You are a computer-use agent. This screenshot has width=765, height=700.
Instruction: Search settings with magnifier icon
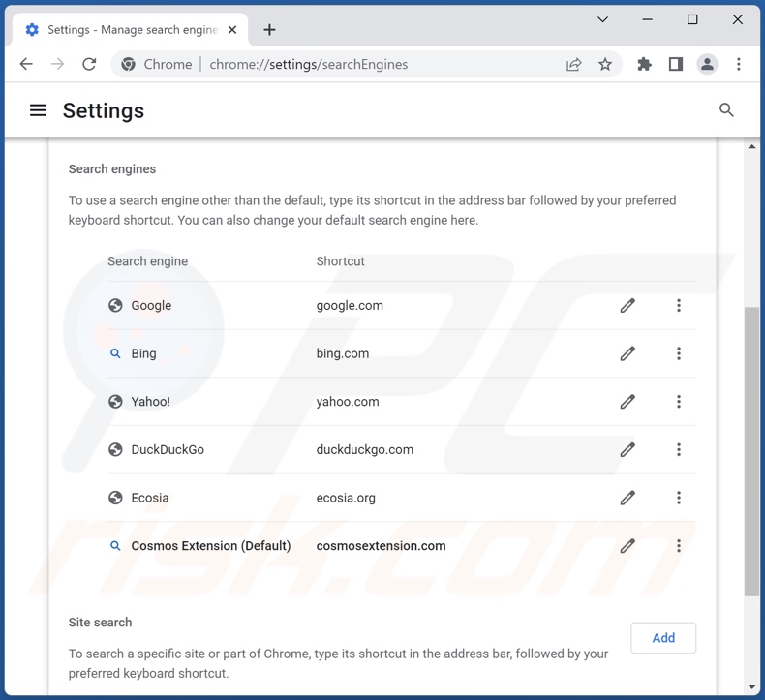click(726, 110)
